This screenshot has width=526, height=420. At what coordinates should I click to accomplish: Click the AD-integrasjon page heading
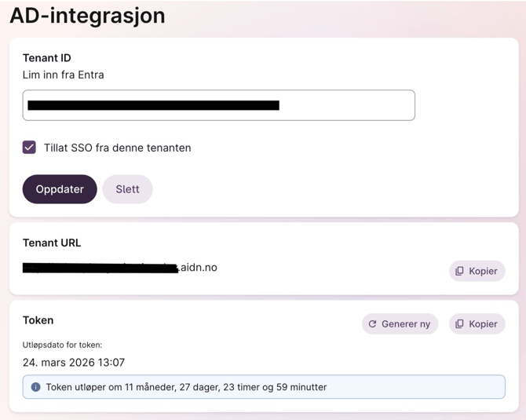pyautogui.click(x=87, y=16)
